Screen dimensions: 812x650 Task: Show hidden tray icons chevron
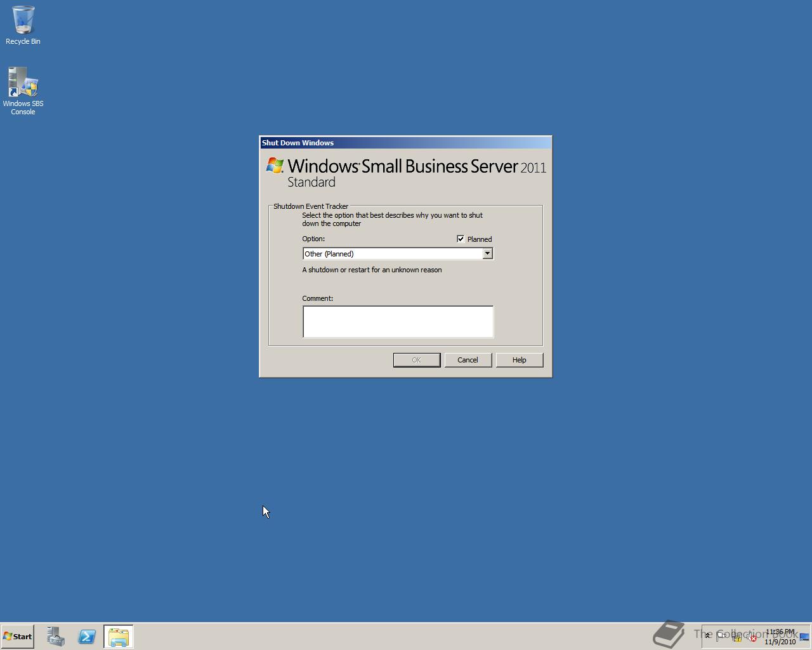click(707, 635)
